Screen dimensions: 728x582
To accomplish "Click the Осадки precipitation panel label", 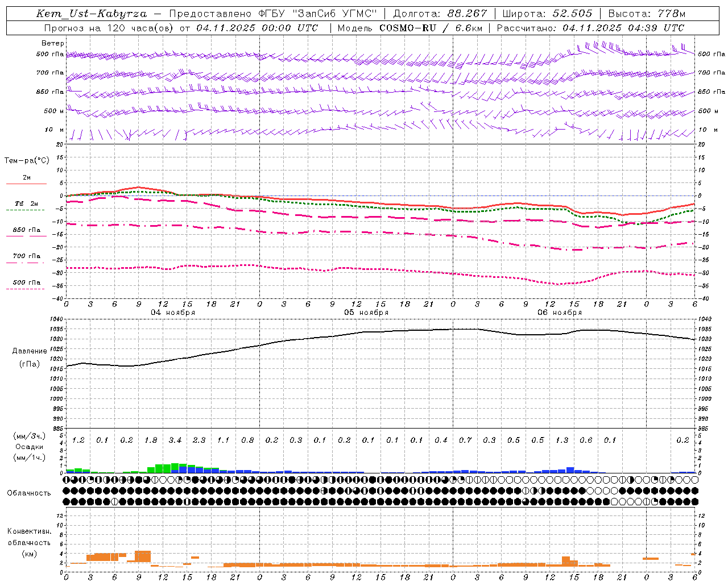I will coord(29,447).
